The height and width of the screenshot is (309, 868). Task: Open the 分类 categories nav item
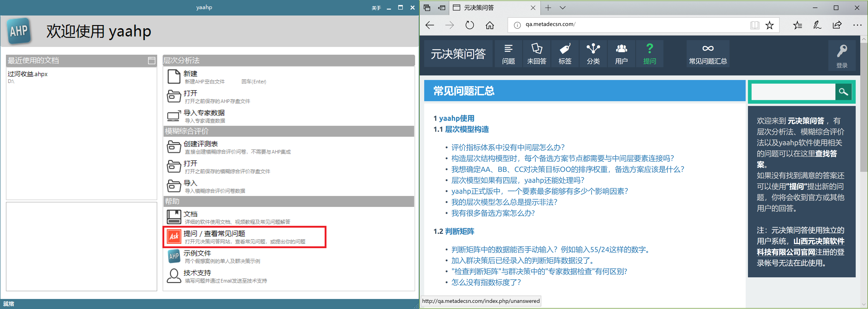point(593,54)
